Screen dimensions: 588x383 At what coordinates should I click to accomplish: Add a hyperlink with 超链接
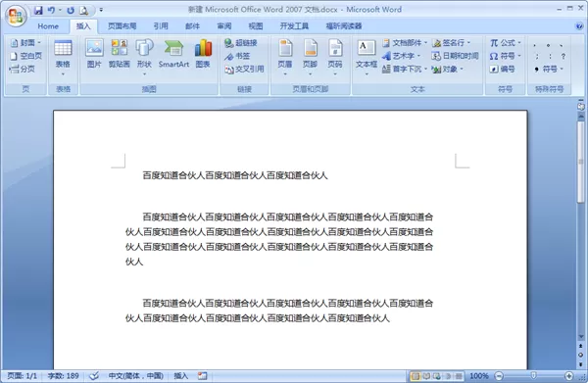tap(241, 43)
